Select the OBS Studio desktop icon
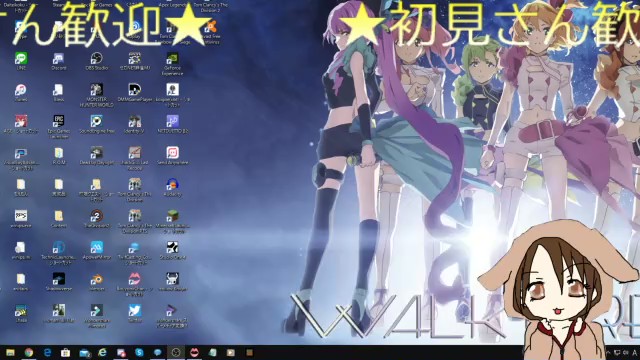The height and width of the screenshot is (360, 640). point(96,60)
